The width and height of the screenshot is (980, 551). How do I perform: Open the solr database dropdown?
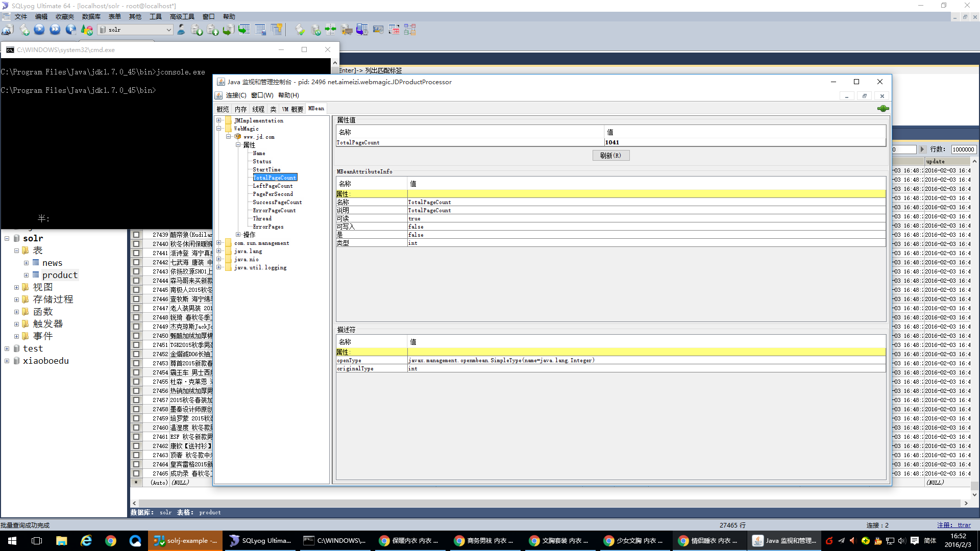coord(168,30)
